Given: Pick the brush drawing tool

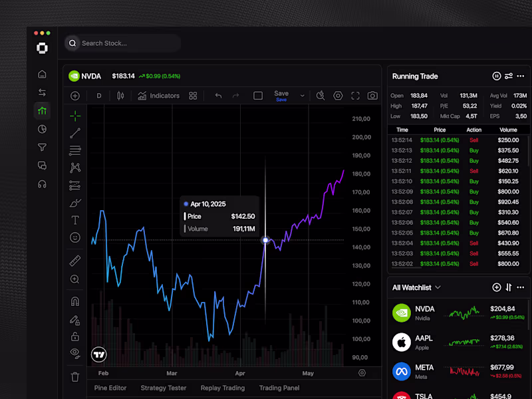Looking at the screenshot, I should tap(75, 201).
